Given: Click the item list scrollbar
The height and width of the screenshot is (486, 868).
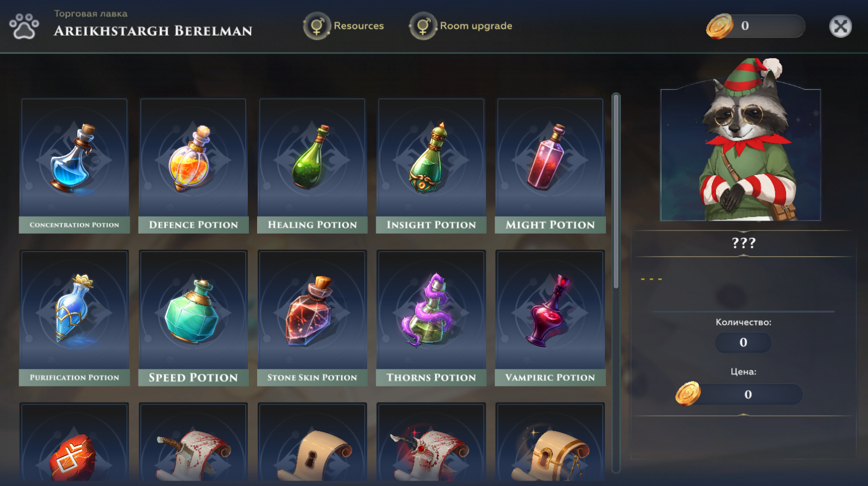Looking at the screenshot, I should pyautogui.click(x=616, y=283).
